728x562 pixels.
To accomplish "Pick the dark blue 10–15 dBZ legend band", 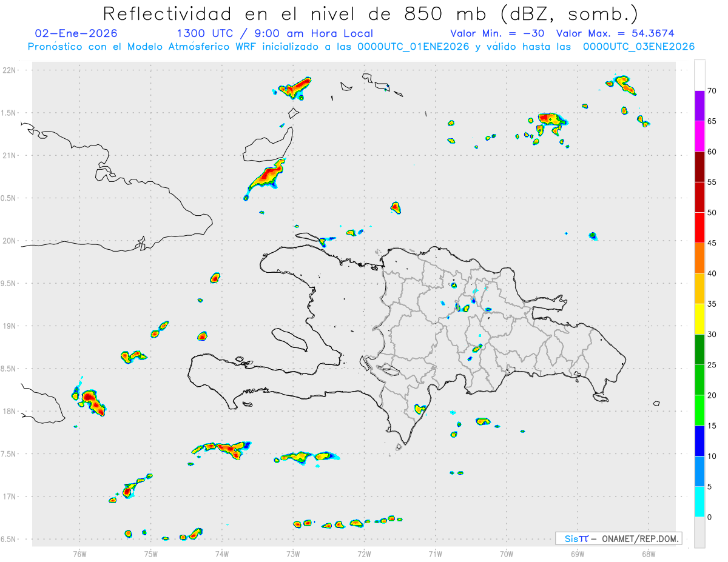I will point(699,441).
